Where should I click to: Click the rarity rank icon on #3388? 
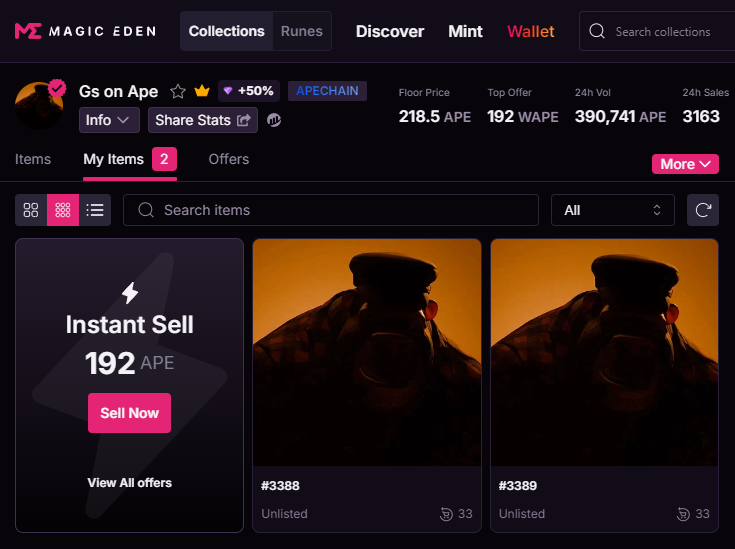click(446, 514)
